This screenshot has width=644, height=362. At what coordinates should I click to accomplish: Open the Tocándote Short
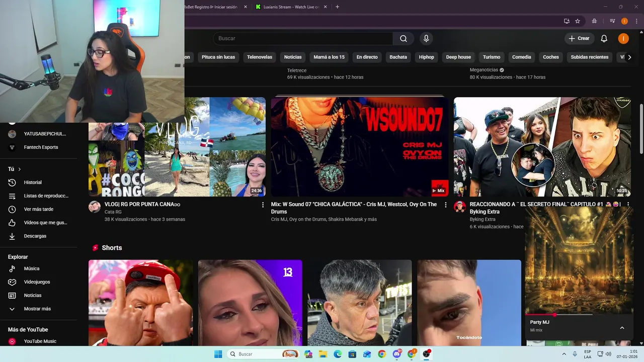pos(469,303)
